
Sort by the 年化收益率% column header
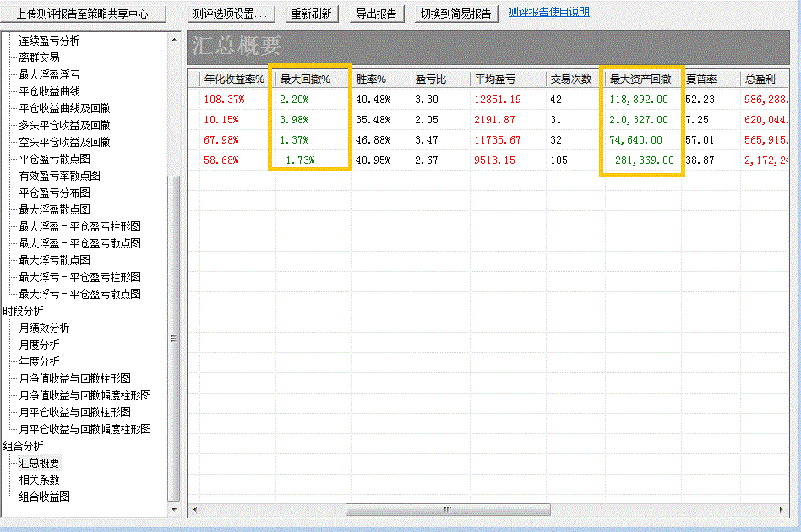point(234,79)
